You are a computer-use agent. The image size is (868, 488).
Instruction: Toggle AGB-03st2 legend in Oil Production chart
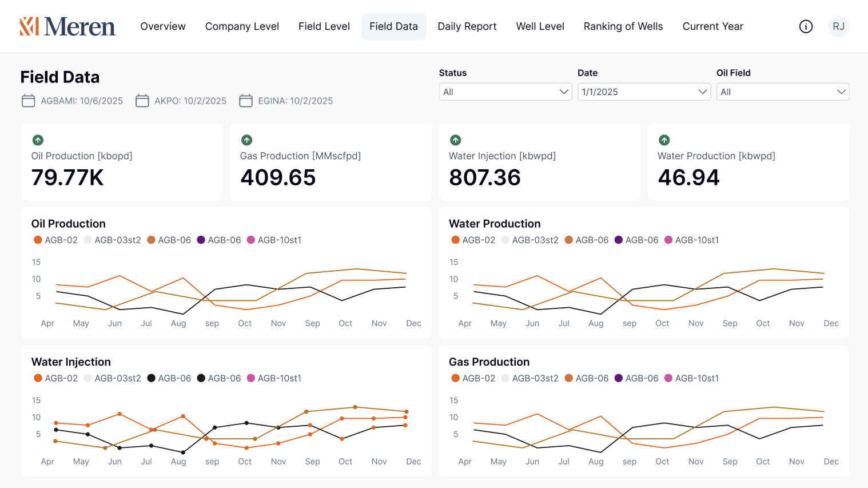tap(112, 240)
